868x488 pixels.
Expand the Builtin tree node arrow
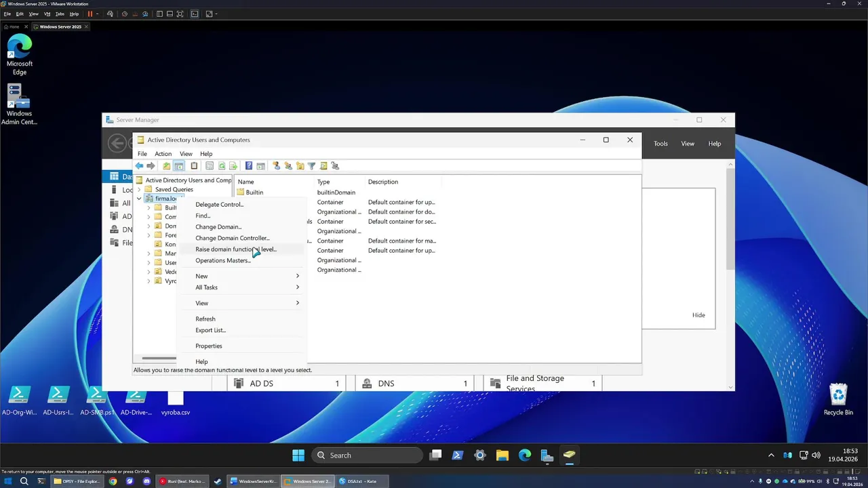point(149,208)
